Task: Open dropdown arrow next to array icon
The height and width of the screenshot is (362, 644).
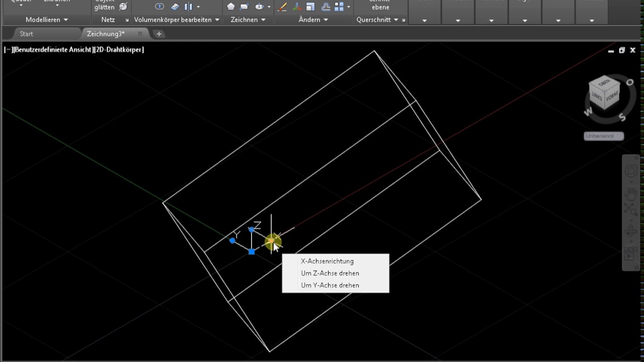Action: pos(349,7)
